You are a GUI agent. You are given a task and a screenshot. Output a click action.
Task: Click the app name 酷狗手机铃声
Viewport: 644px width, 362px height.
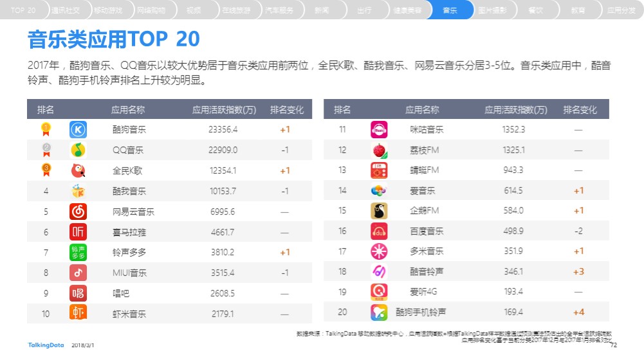point(421,312)
